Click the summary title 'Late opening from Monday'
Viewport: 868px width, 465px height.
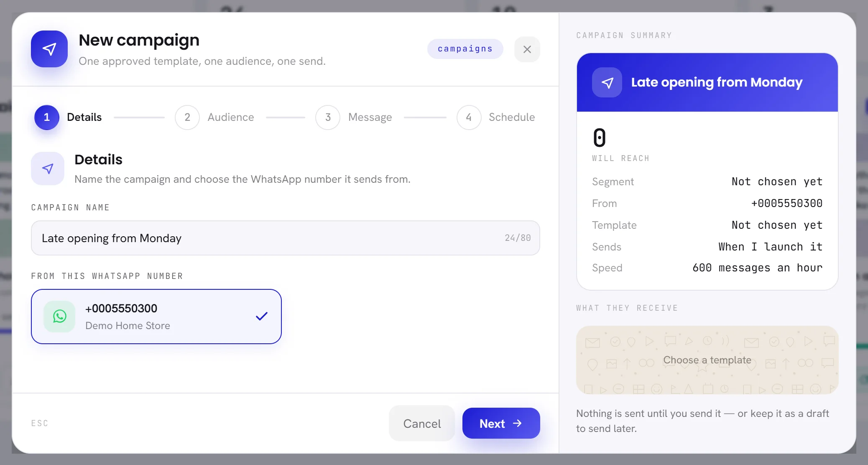(x=717, y=82)
